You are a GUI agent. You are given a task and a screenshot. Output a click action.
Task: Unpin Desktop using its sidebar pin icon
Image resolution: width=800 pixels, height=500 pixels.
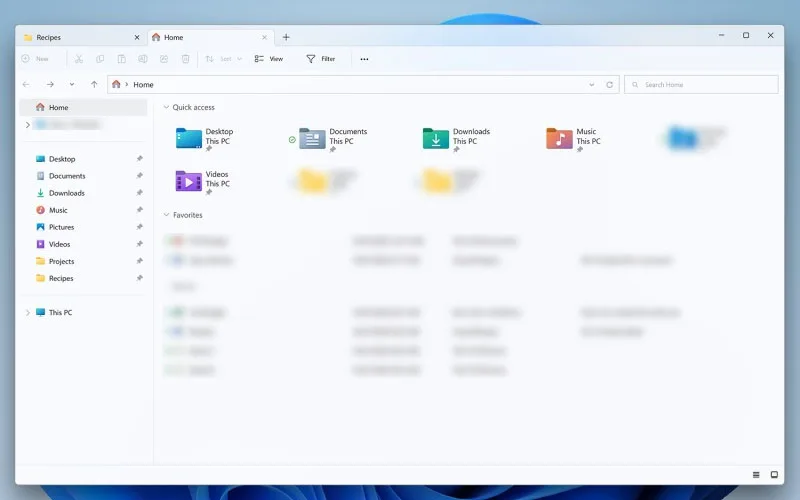click(139, 159)
